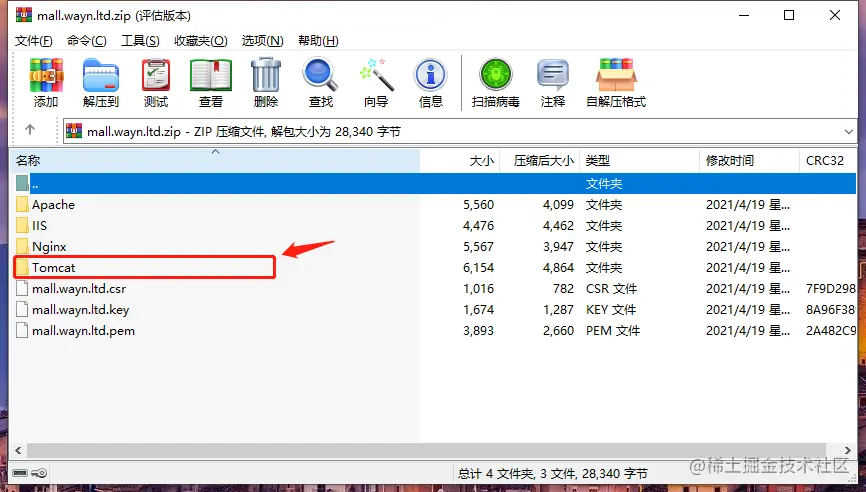The width and height of the screenshot is (866, 492).
Task: Select the mall.wayn.ltd.pem file name
Action: click(x=83, y=331)
